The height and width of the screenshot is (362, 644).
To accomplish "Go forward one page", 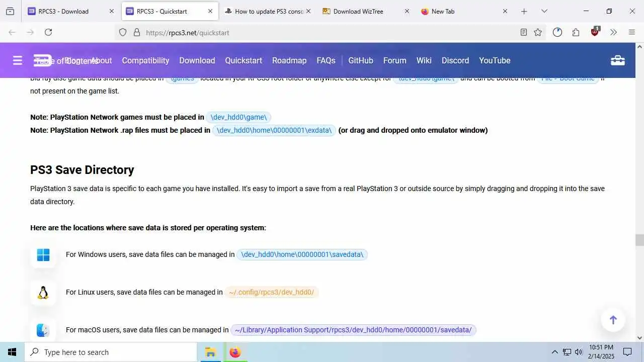I will 30,32.
